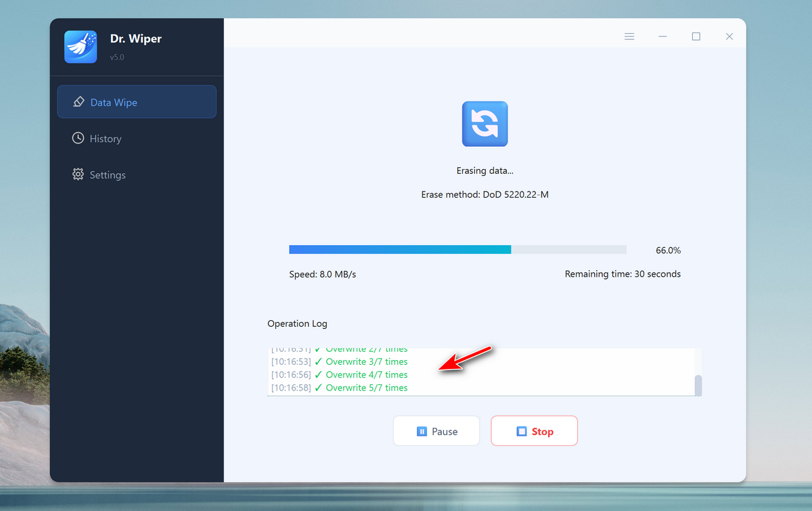Click the Erase method DoD 5220.22-M text
This screenshot has height=511, width=812.
click(x=484, y=194)
